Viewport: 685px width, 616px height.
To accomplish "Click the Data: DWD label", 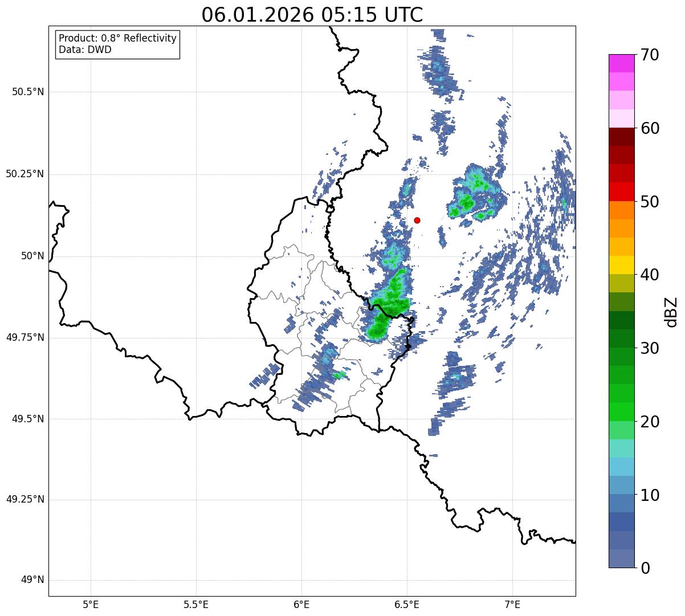I will (x=85, y=50).
